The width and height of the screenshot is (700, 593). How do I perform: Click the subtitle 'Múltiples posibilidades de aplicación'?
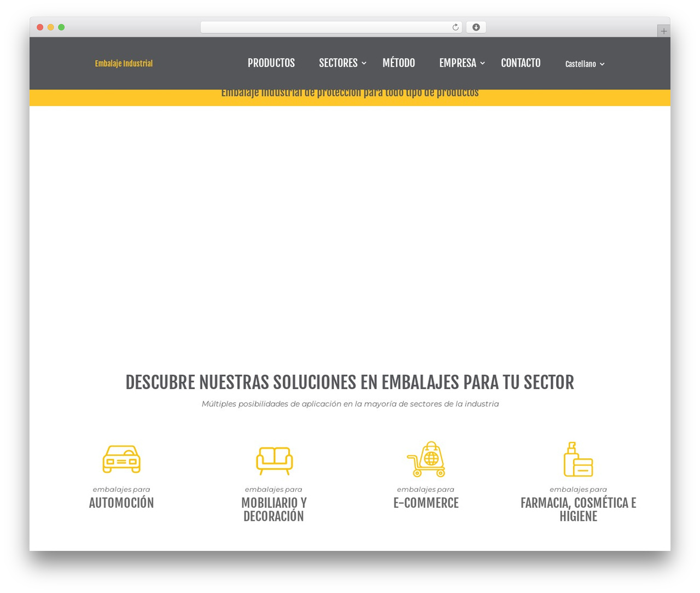tap(350, 404)
